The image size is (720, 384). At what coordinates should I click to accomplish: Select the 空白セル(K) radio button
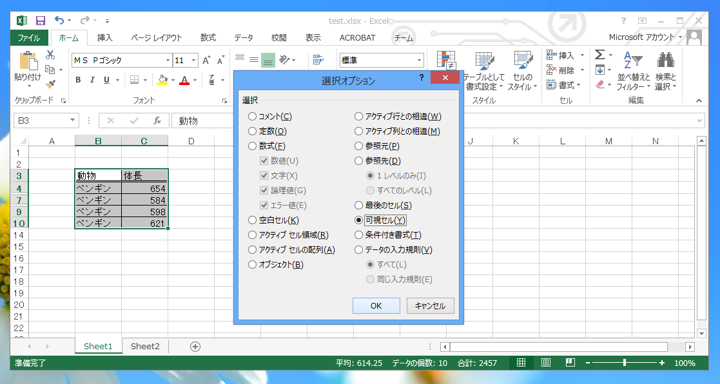[x=252, y=220]
